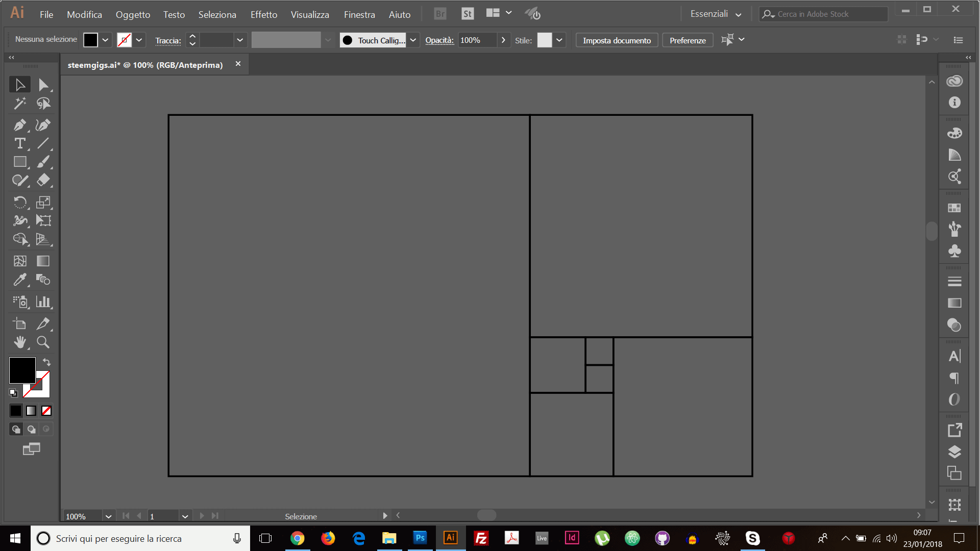980x551 pixels.
Task: Select the Gradient tool
Action: point(42,260)
